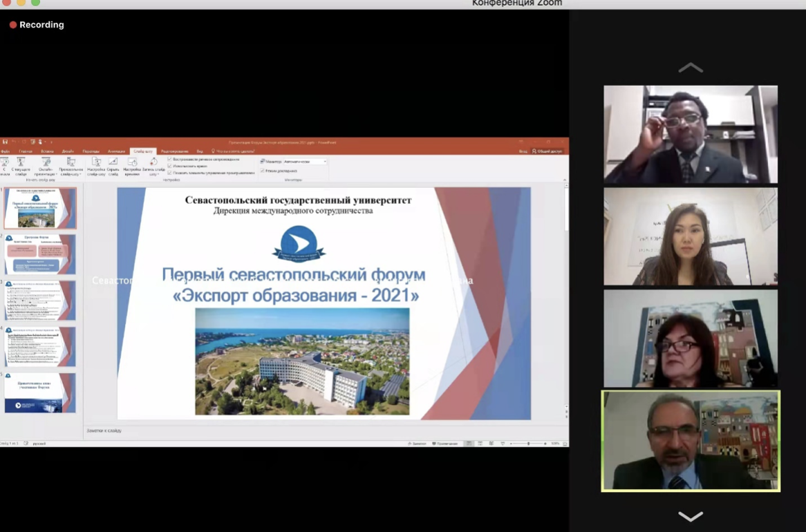Screen dimensions: 806x532
Task: Click the slide notes field 'Заметки к слайду'
Action: [104, 430]
